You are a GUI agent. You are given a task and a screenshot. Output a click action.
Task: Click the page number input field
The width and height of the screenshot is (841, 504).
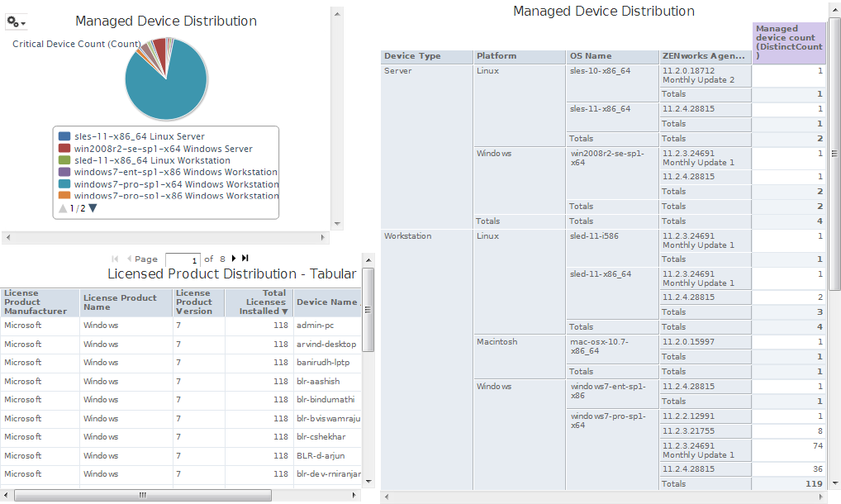pos(183,259)
